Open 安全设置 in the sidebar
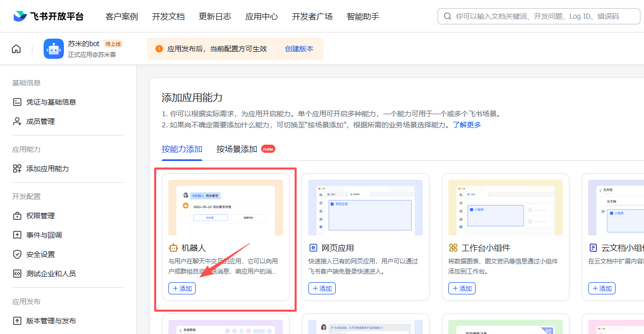 click(40, 254)
